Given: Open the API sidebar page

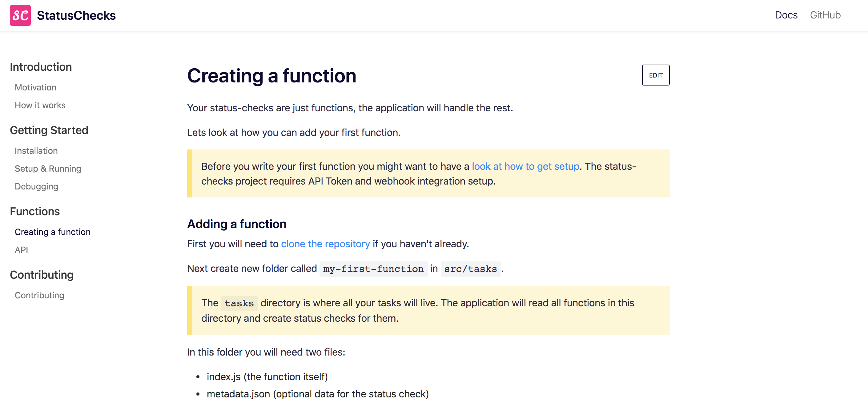Looking at the screenshot, I should click(x=21, y=250).
